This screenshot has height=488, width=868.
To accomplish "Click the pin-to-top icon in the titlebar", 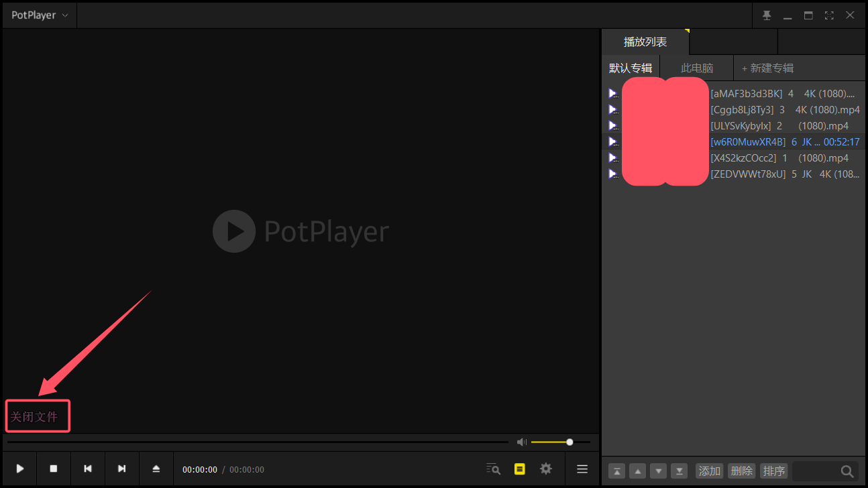I will 767,14.
